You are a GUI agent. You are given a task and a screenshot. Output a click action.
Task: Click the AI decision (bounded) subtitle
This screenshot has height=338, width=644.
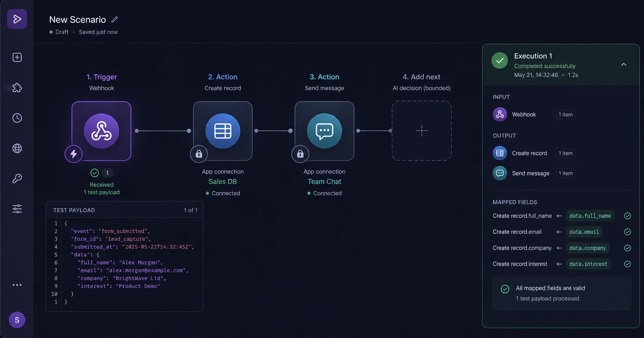click(421, 88)
